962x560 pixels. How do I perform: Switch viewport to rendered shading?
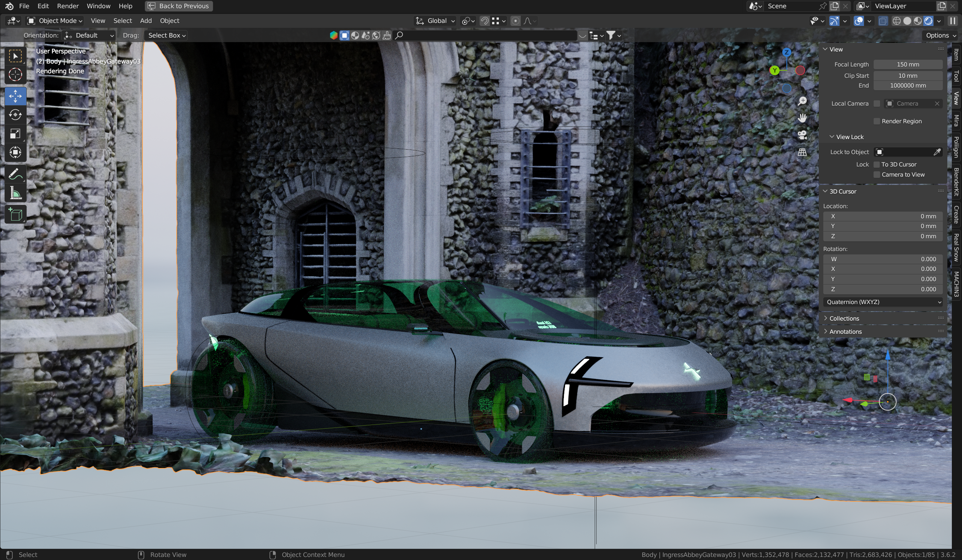click(x=929, y=21)
